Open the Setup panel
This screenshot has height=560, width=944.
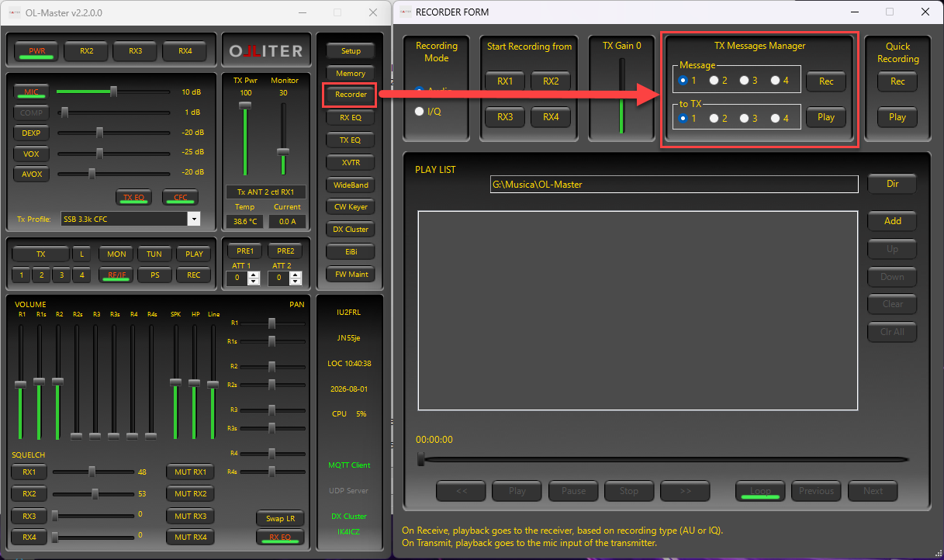tap(351, 51)
